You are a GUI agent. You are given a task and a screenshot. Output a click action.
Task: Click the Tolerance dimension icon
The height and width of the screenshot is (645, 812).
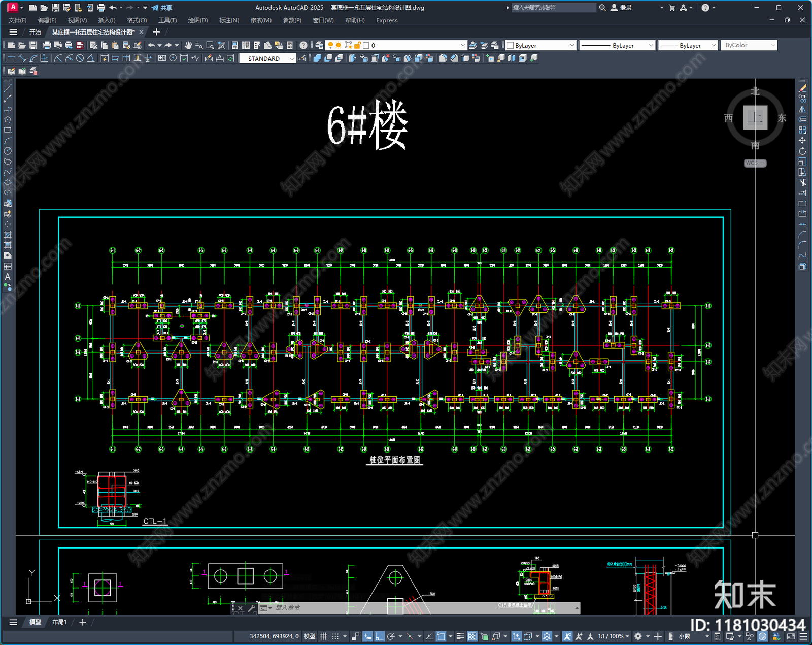point(162,58)
